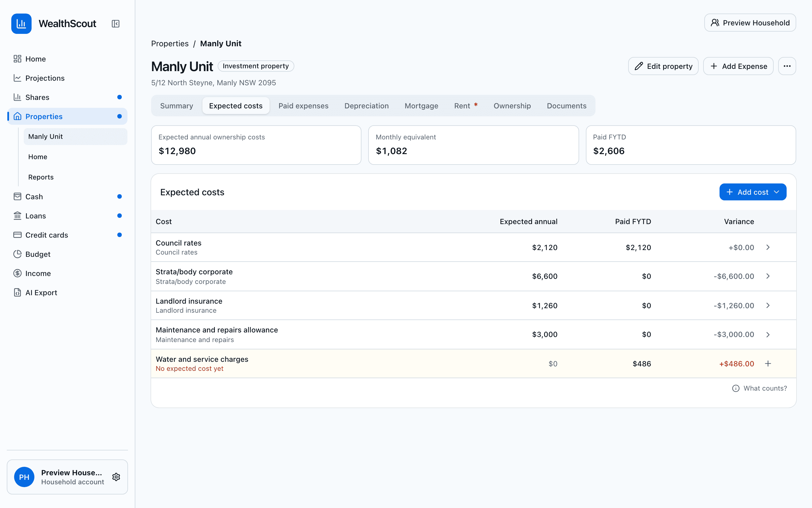This screenshot has width=812, height=508.
Task: Click the Properties house icon
Action: [x=17, y=116]
